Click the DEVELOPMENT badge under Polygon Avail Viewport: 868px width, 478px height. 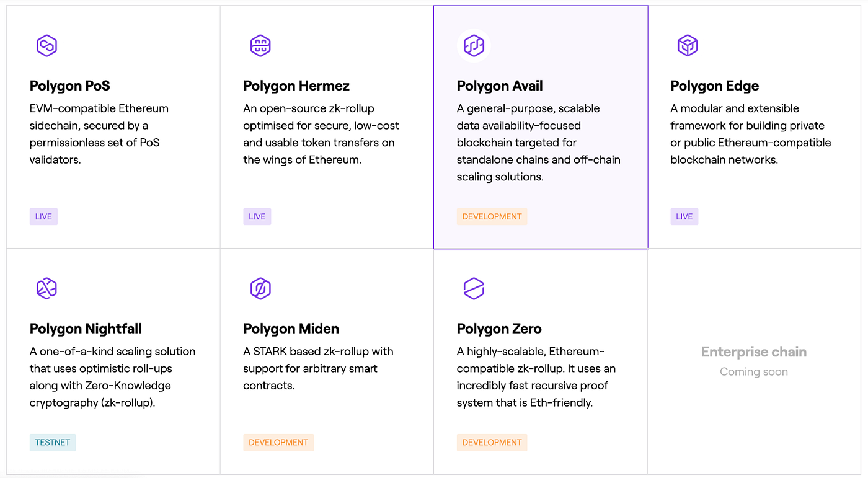click(492, 216)
